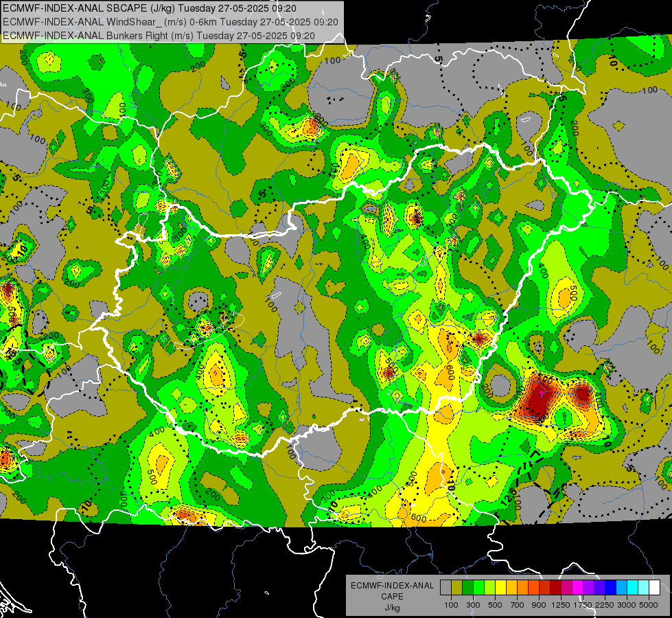Click the gray swatch below 100 in legend
Viewport: 672px width, 618px height.
[445, 588]
